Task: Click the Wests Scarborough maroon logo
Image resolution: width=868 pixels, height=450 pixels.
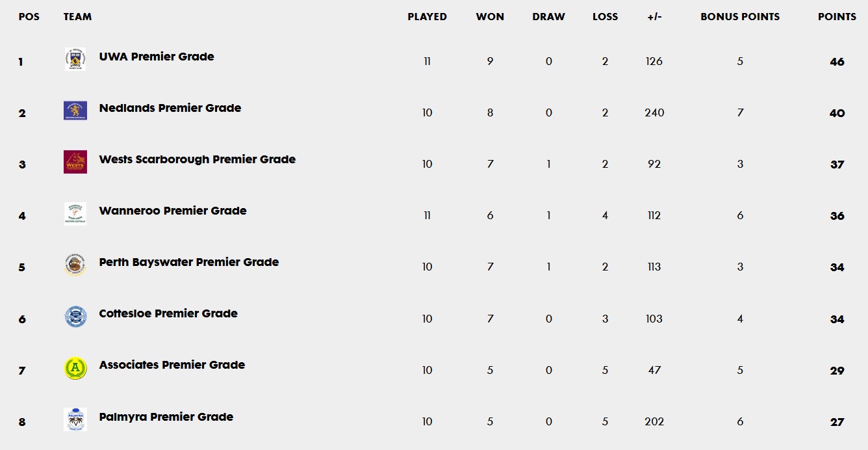Action: [75, 162]
